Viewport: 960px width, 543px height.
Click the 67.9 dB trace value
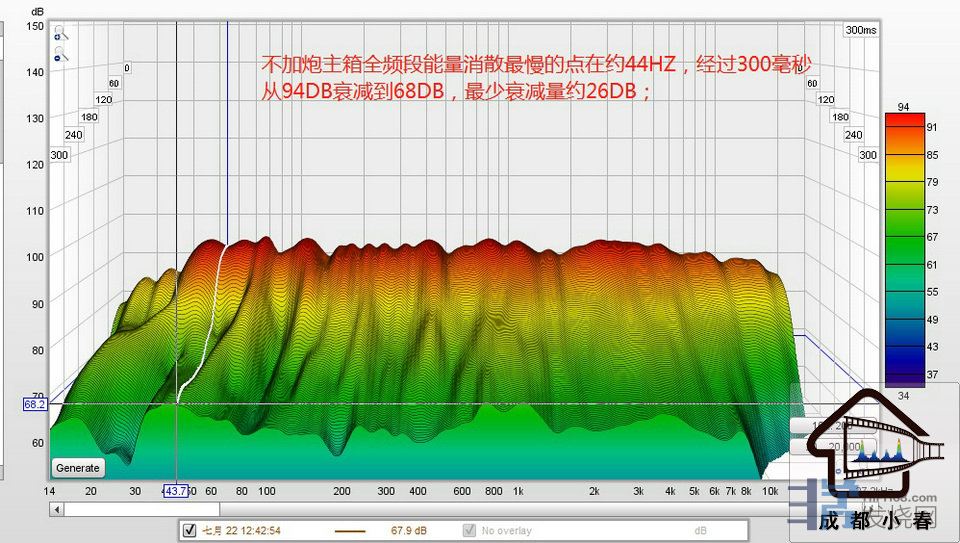(x=409, y=531)
